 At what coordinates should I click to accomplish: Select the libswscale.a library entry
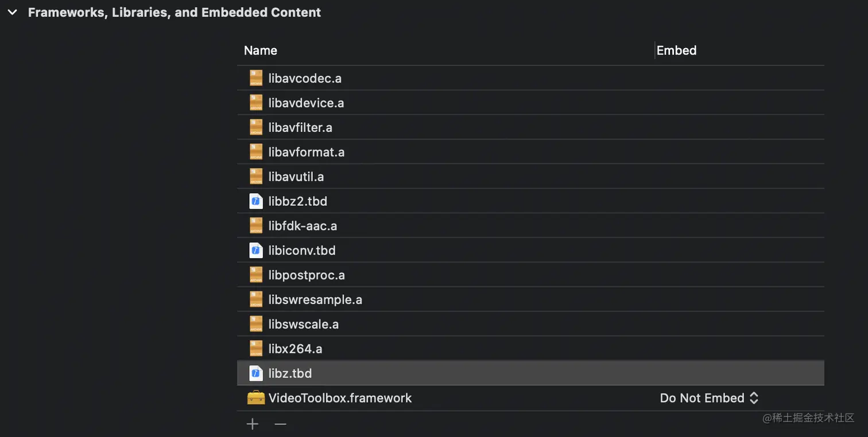point(304,325)
